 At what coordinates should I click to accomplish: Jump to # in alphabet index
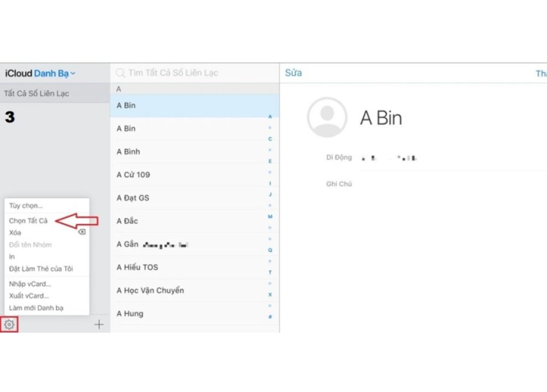point(270,317)
